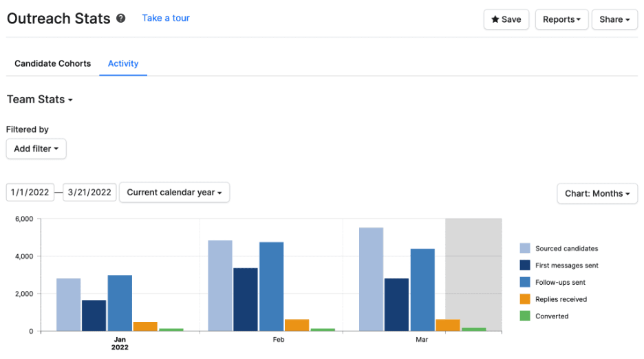Click March's orange Replies received bar
644x359 pixels.
[x=448, y=325]
